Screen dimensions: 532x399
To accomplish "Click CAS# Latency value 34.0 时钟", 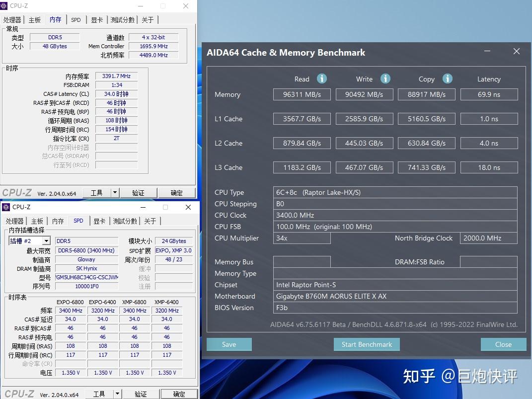I will pyautogui.click(x=116, y=94).
